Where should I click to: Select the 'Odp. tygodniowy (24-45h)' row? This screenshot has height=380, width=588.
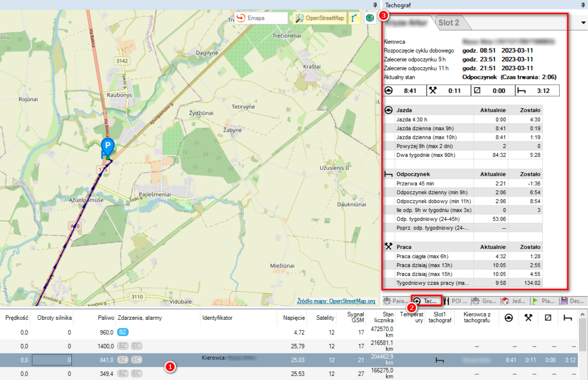click(x=463, y=219)
